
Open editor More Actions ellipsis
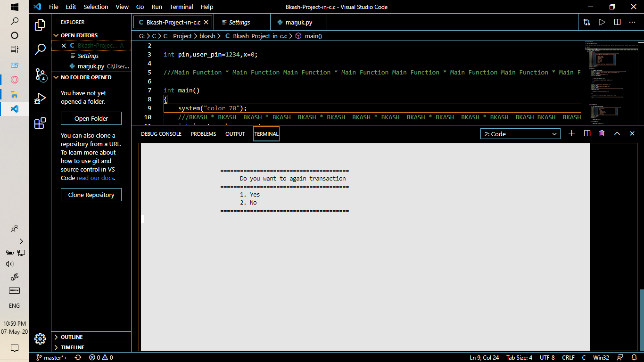click(x=632, y=22)
